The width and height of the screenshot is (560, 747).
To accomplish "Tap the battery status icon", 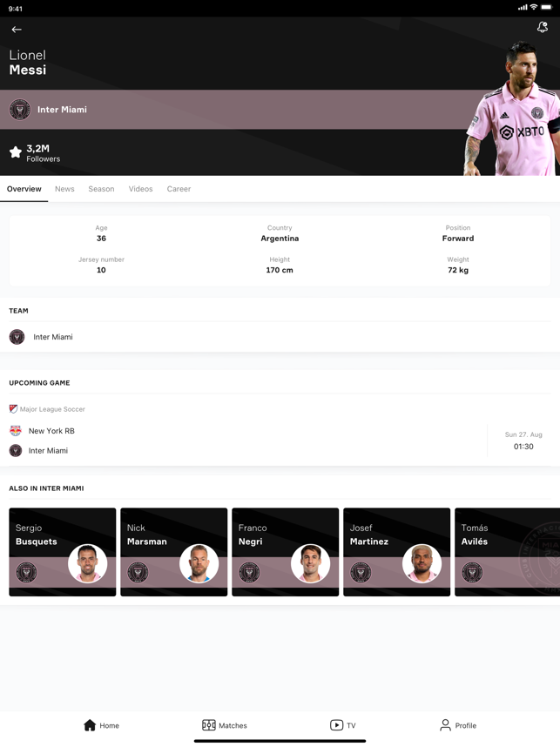I will [x=546, y=7].
